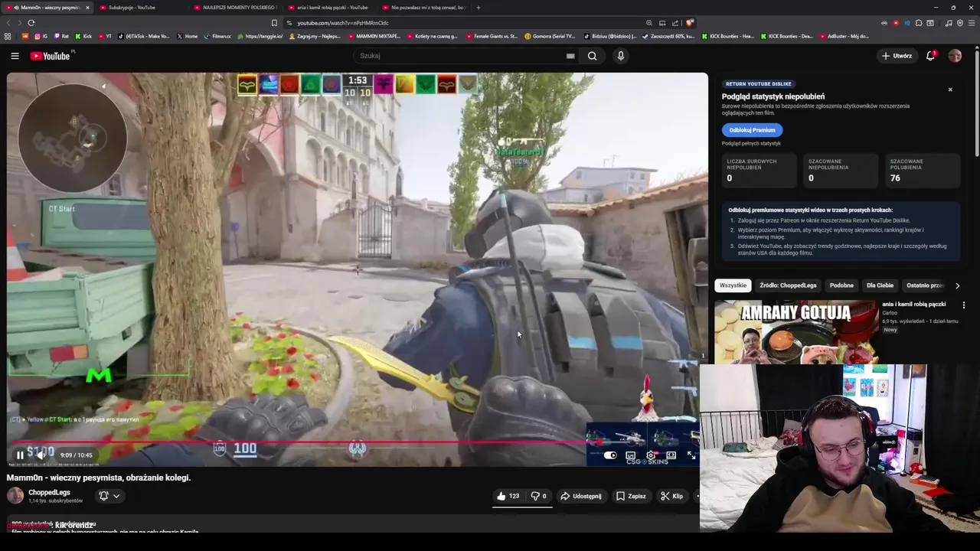Open the account avatar menu
Image resolution: width=980 pixels, height=551 pixels.
[x=955, y=56]
